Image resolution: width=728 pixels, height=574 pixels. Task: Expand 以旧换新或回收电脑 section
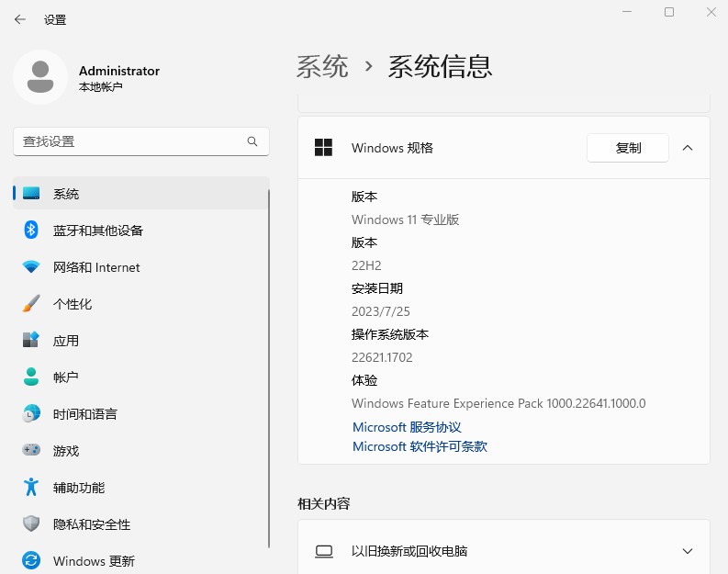(688, 551)
